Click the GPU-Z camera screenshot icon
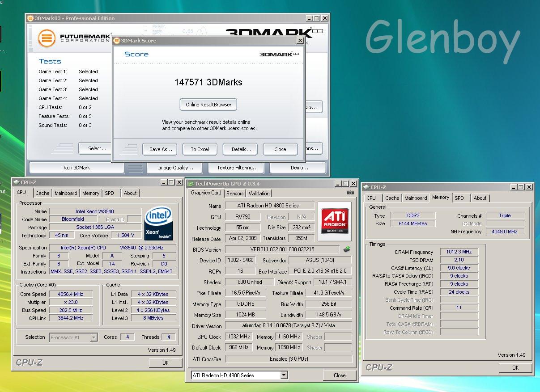 click(x=350, y=193)
